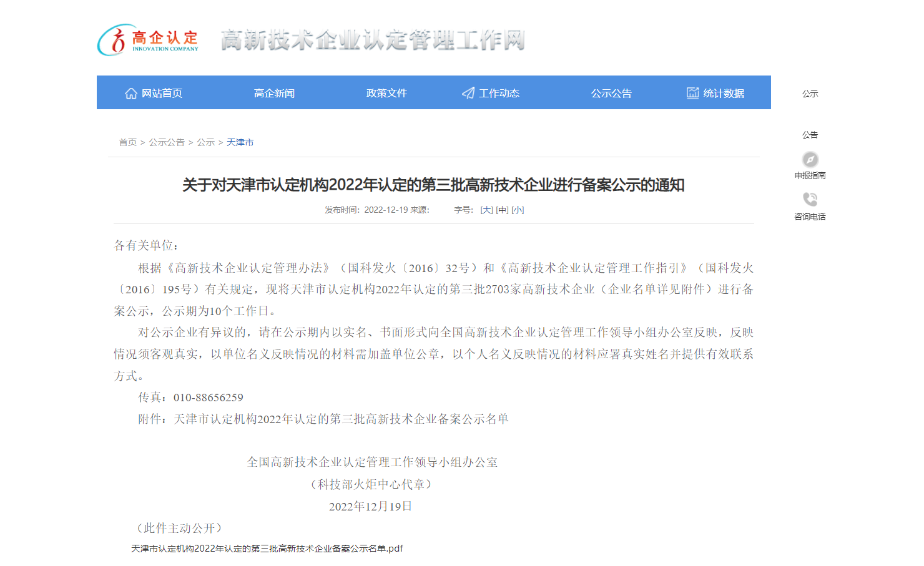Click the paper plane icon beside 工作动态
Screen dimensions: 924x566
pos(468,93)
